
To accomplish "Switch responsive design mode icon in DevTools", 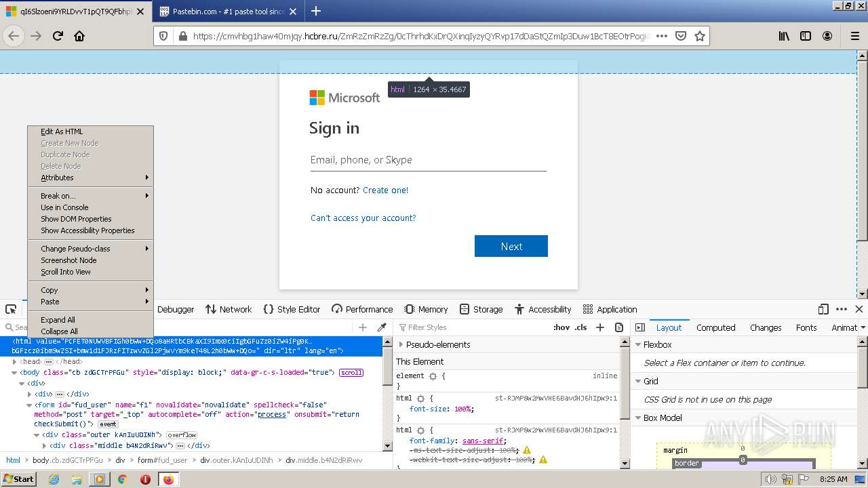I will click(823, 309).
